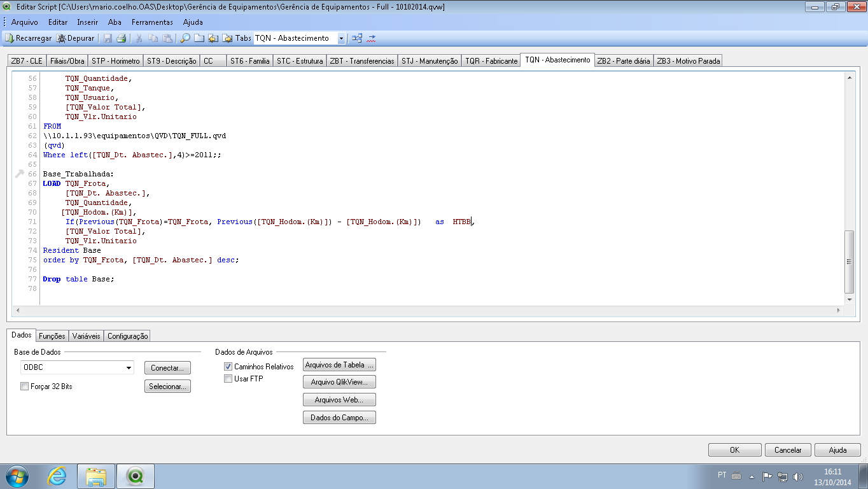Toggle Caminhos Relativos checkbox
868x489 pixels.
pos(228,367)
